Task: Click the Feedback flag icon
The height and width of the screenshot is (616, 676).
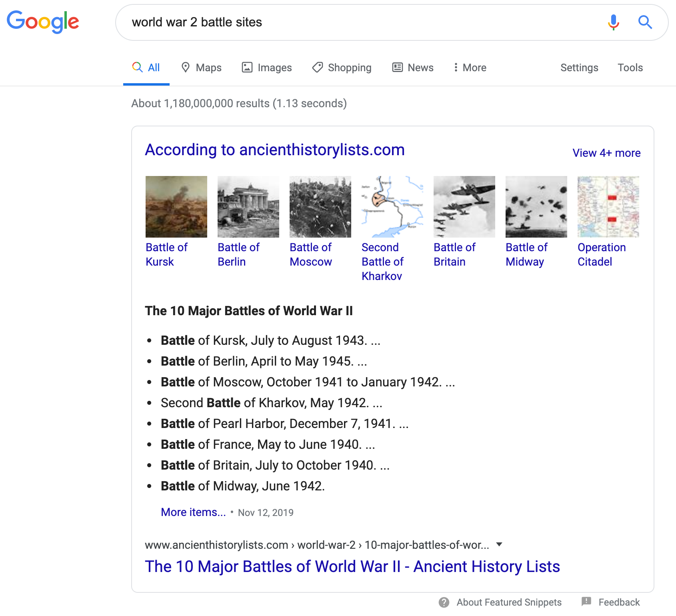Action: [x=586, y=602]
